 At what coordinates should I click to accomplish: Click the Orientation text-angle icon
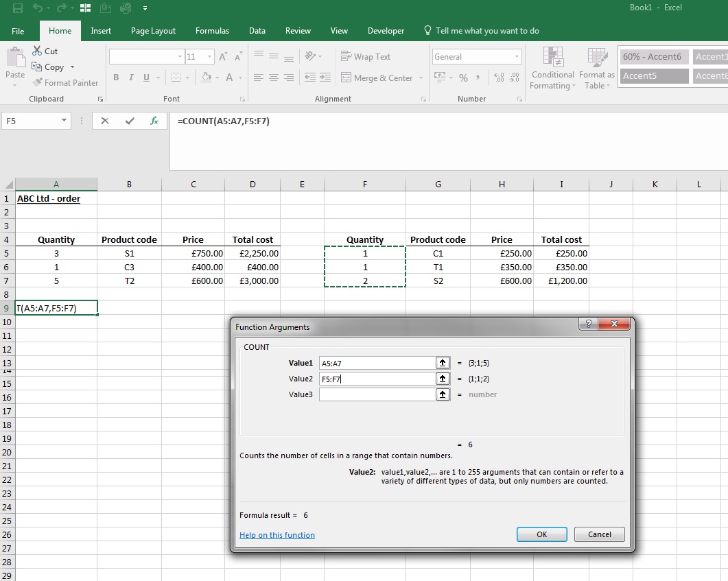pyautogui.click(x=310, y=56)
